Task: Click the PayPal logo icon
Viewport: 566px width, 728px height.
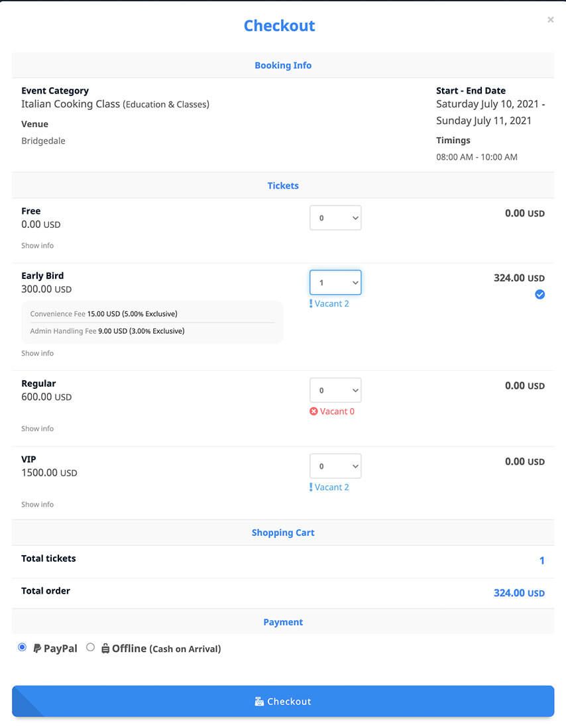Action: pyautogui.click(x=37, y=648)
